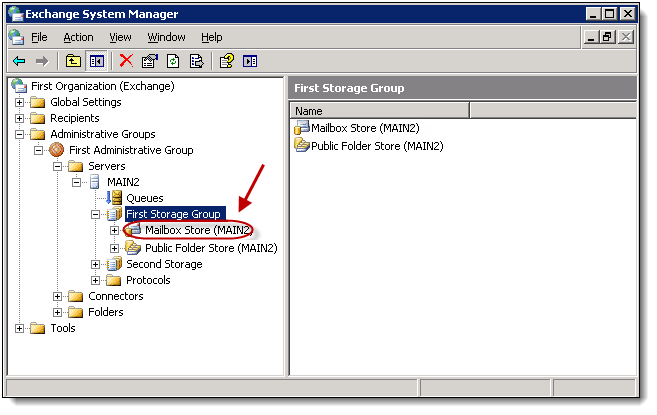
Task: Select Connectors folder in the tree
Action: point(116,296)
